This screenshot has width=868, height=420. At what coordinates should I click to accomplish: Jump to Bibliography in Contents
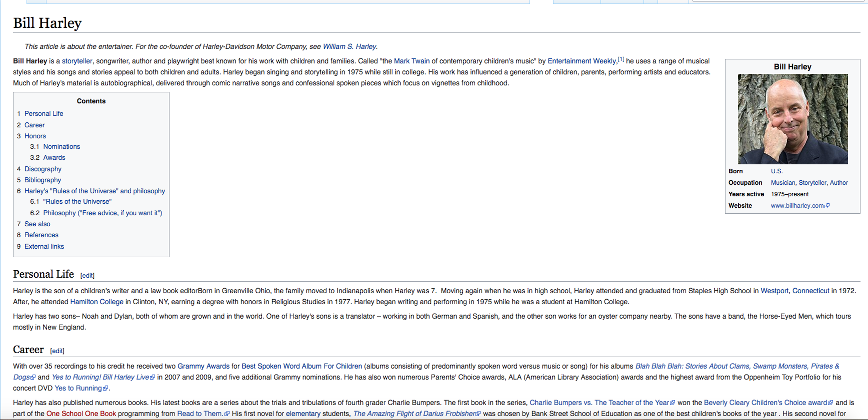(42, 180)
